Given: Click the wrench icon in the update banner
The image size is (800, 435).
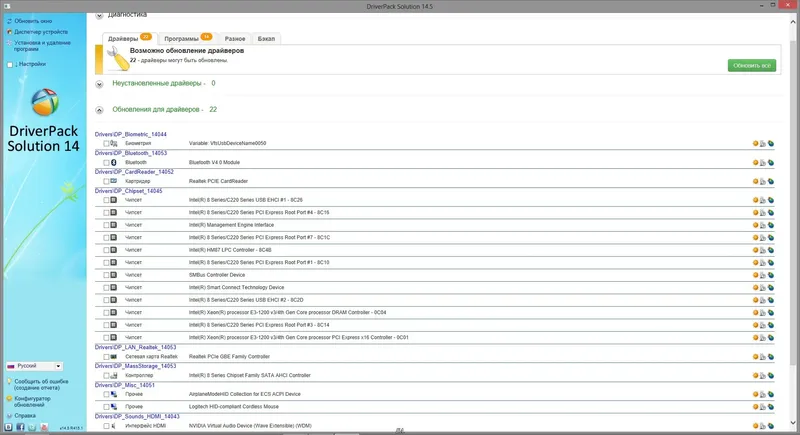Looking at the screenshot, I should (118, 59).
